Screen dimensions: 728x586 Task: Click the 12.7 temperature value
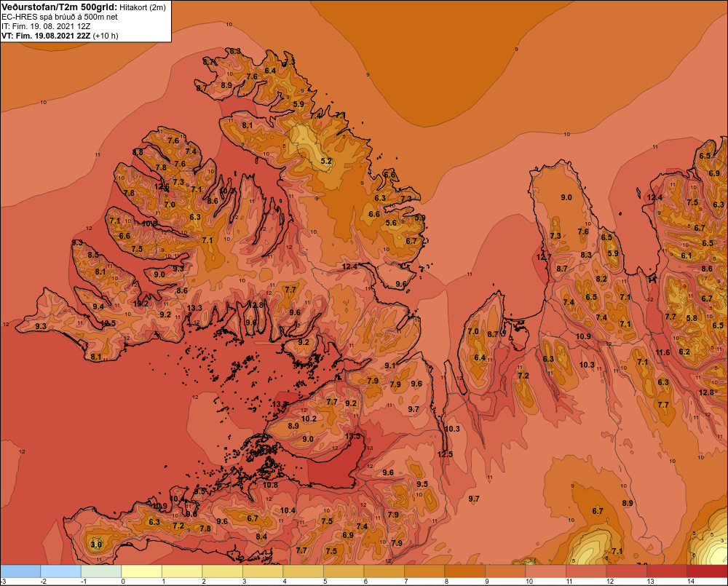click(x=544, y=257)
